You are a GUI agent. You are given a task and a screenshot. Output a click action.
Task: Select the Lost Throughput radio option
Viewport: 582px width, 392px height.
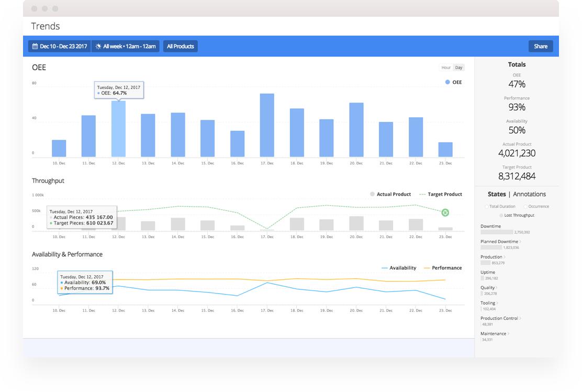click(x=501, y=216)
